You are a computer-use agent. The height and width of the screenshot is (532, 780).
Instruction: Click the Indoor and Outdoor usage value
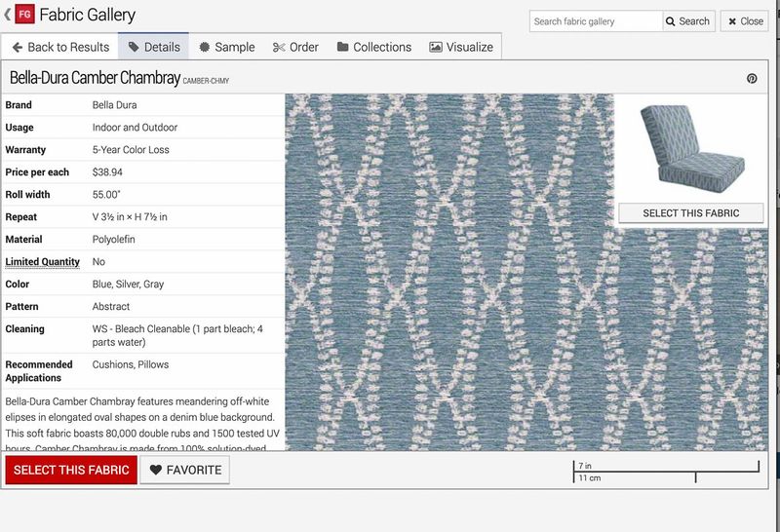point(135,128)
